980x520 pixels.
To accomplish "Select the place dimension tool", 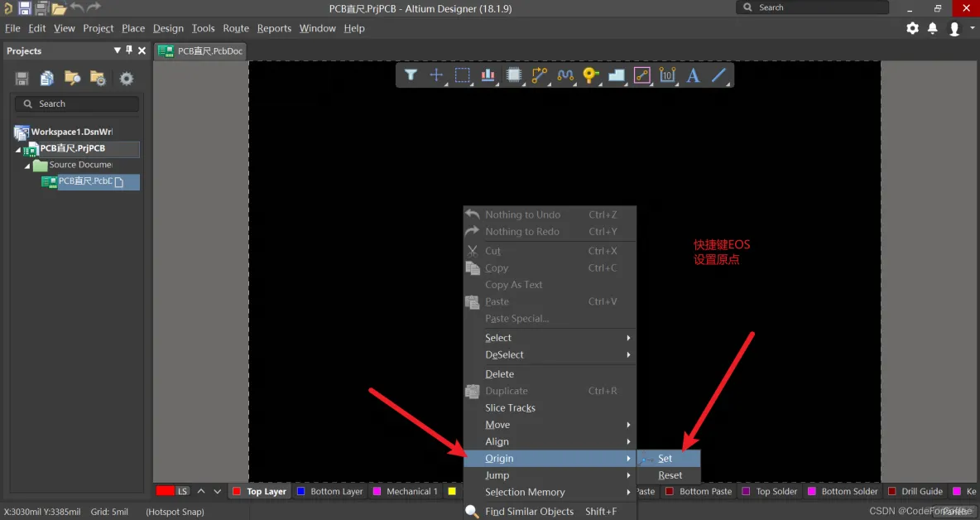I will point(667,75).
